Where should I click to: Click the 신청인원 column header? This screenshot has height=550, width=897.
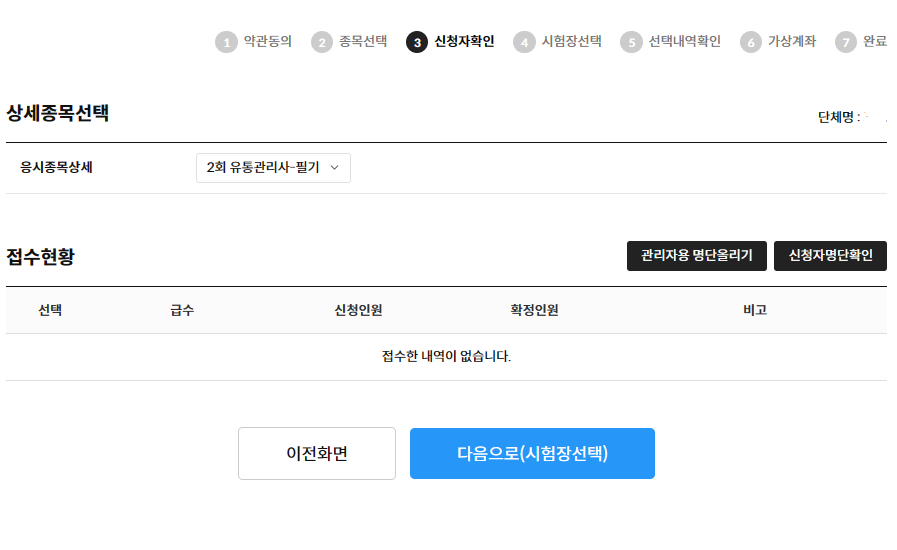[358, 310]
